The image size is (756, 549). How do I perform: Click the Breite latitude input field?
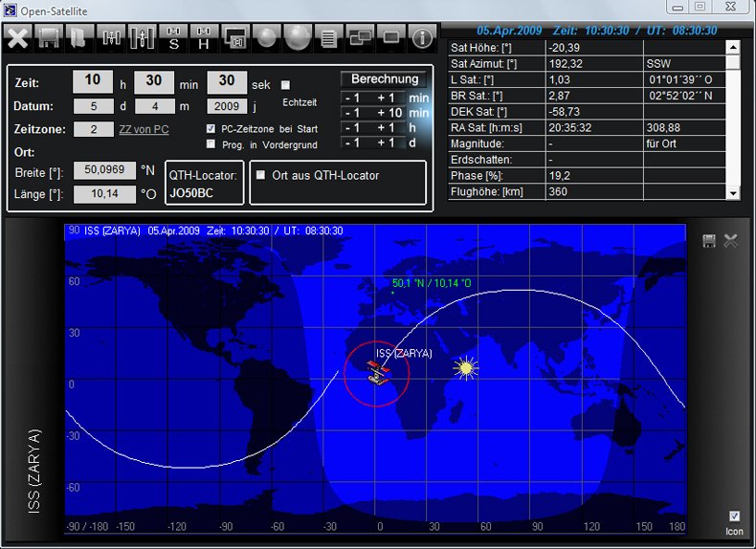(105, 170)
